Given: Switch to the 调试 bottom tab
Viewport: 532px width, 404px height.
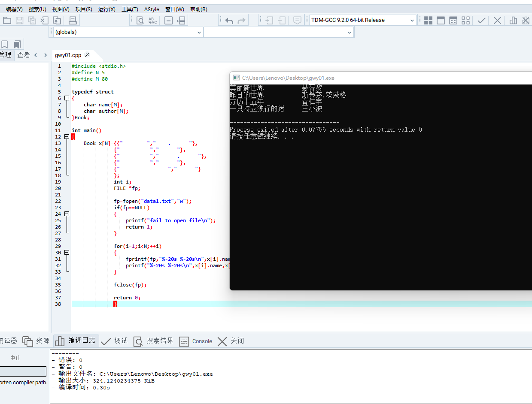Looking at the screenshot, I should coord(114,341).
